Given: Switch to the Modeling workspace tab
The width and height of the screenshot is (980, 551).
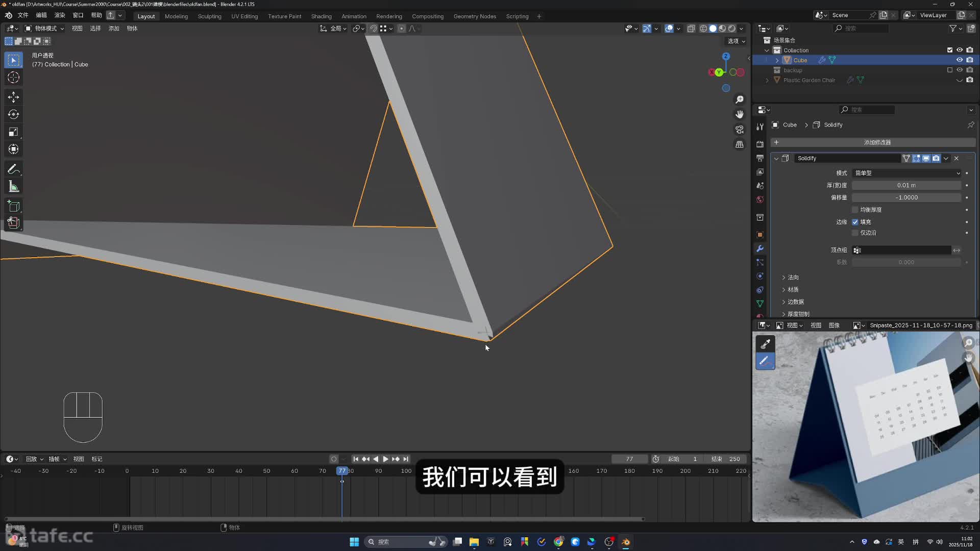Looking at the screenshot, I should [x=176, y=16].
